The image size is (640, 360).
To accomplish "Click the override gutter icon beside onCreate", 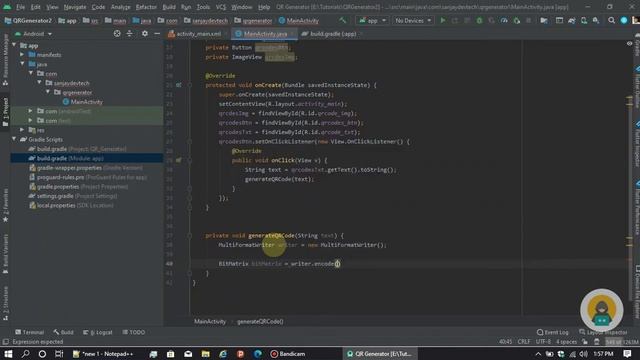I will pos(179,85).
